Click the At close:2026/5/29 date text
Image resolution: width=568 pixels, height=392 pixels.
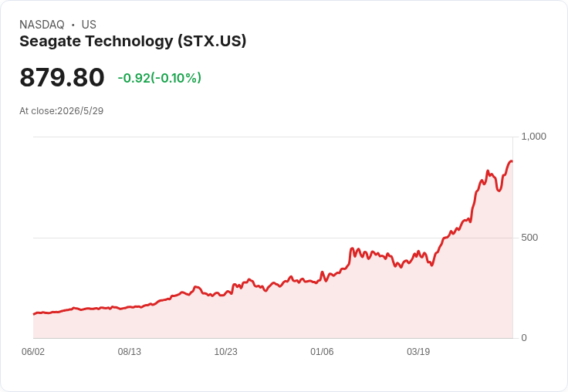coord(61,111)
